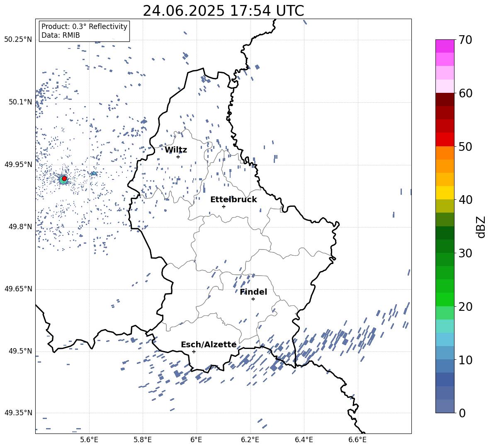
Task: Click the 40 colorbar tick label
Action: 465,200
